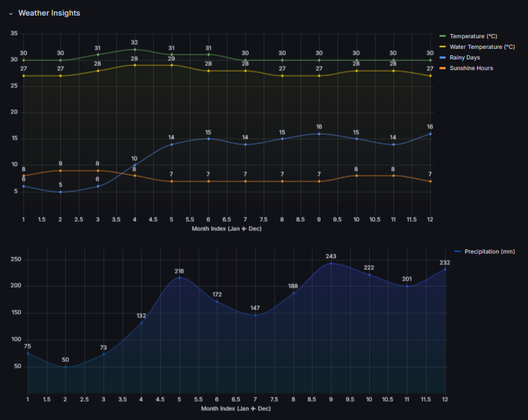Click the Rainy Days 16 point at month 9
This screenshot has height=420, width=528.
pos(319,134)
